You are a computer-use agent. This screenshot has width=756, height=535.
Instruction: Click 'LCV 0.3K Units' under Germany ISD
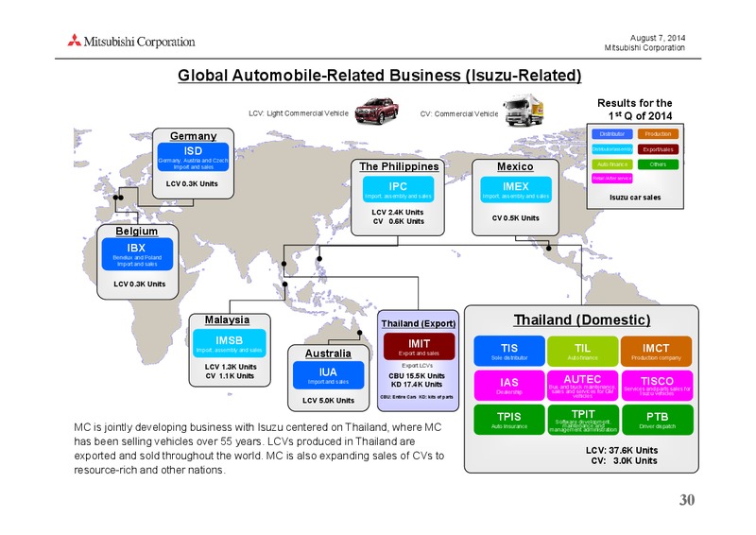point(192,183)
